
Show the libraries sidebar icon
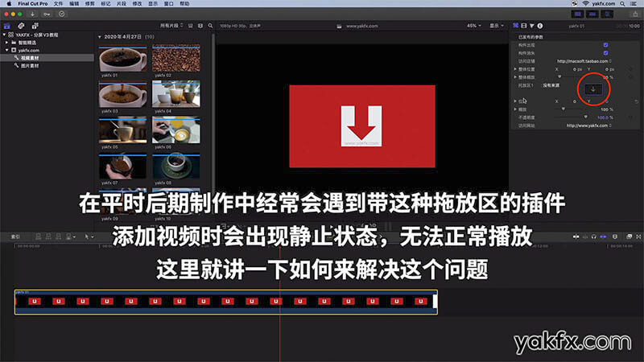[x=7, y=26]
